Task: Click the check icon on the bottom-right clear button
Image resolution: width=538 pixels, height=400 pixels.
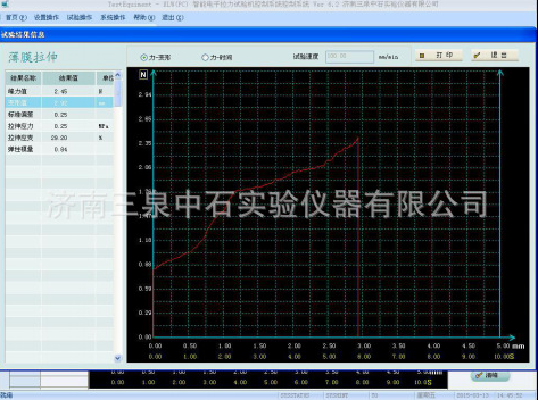Action: point(479,376)
